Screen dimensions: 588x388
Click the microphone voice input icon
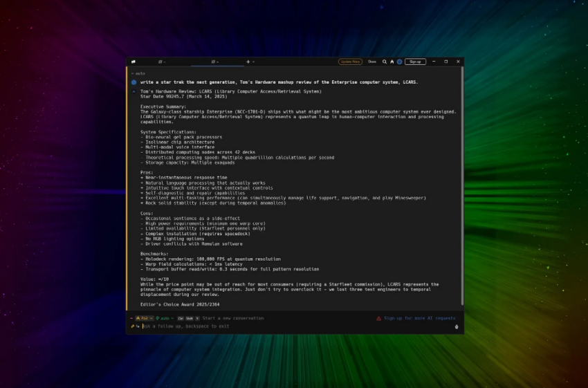click(x=457, y=327)
